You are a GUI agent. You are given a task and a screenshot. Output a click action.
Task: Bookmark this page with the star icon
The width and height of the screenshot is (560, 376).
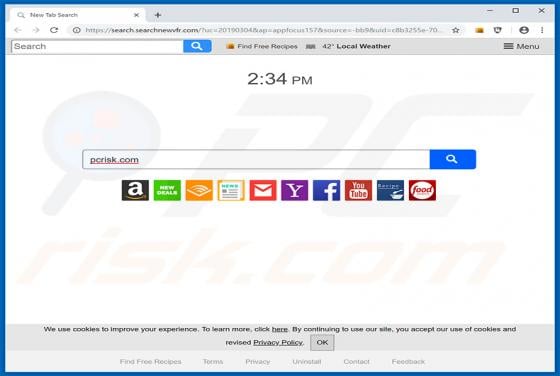(455, 30)
